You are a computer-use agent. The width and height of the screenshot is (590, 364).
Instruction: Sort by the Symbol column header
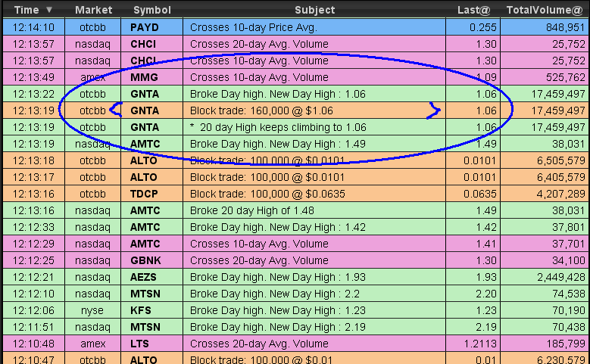(151, 10)
